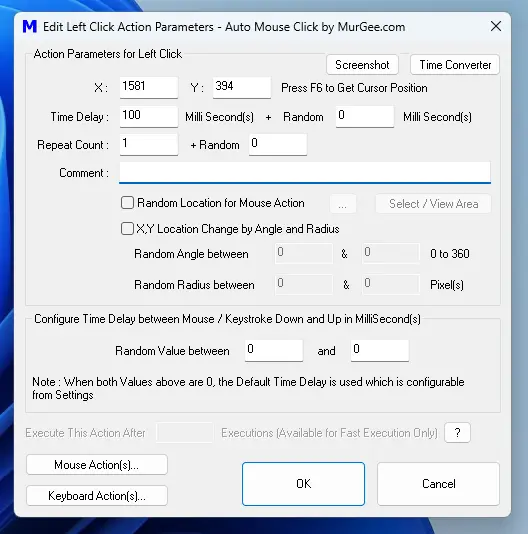Open the Screenshot tool
This screenshot has width=528, height=534.
coord(362,65)
